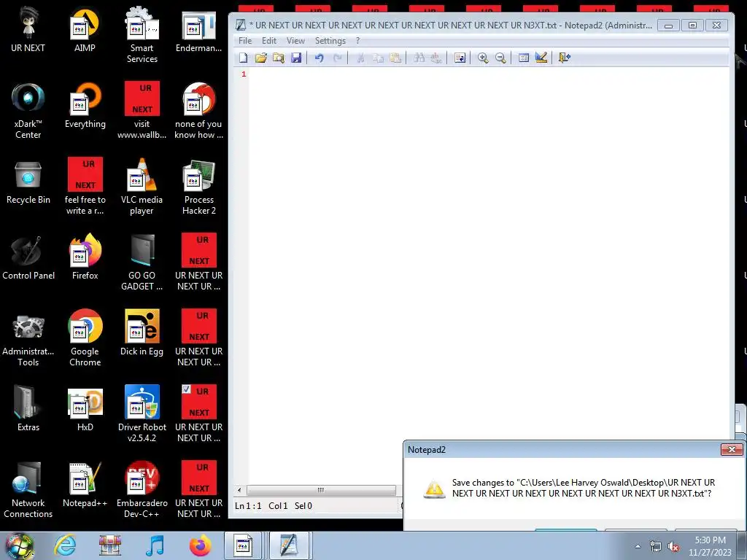Open the Settings menu

click(330, 41)
